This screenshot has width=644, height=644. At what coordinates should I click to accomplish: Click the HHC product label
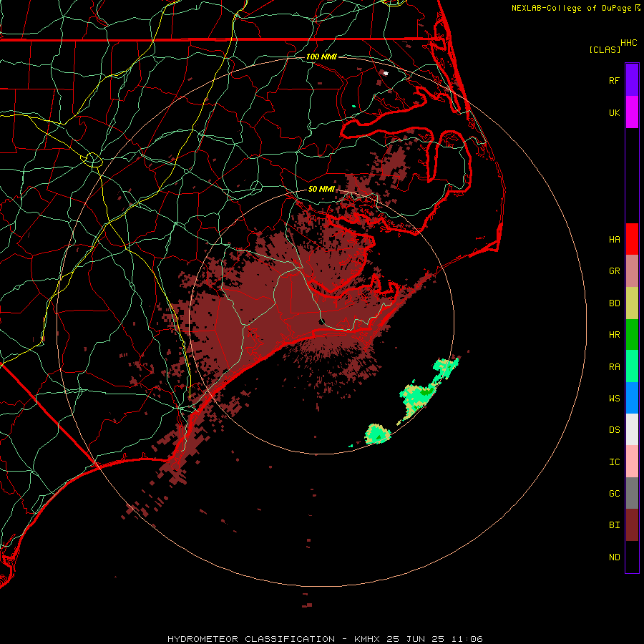[x=629, y=43]
